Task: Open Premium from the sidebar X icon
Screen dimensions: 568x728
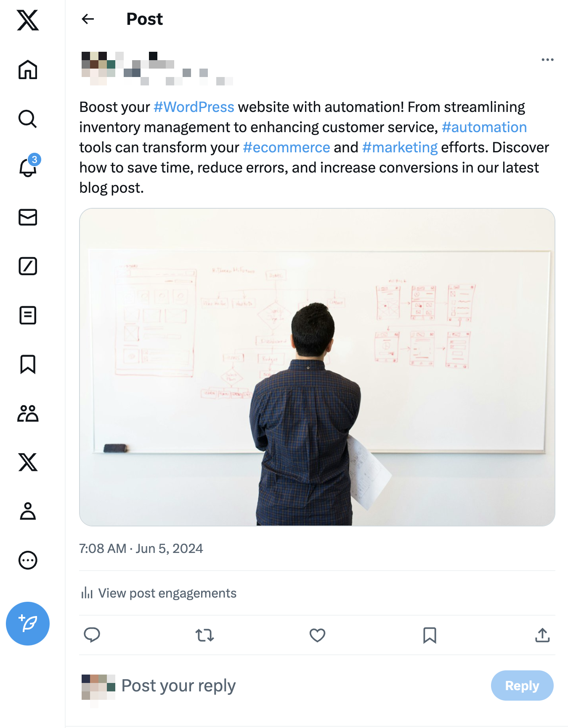Action: [x=28, y=462]
